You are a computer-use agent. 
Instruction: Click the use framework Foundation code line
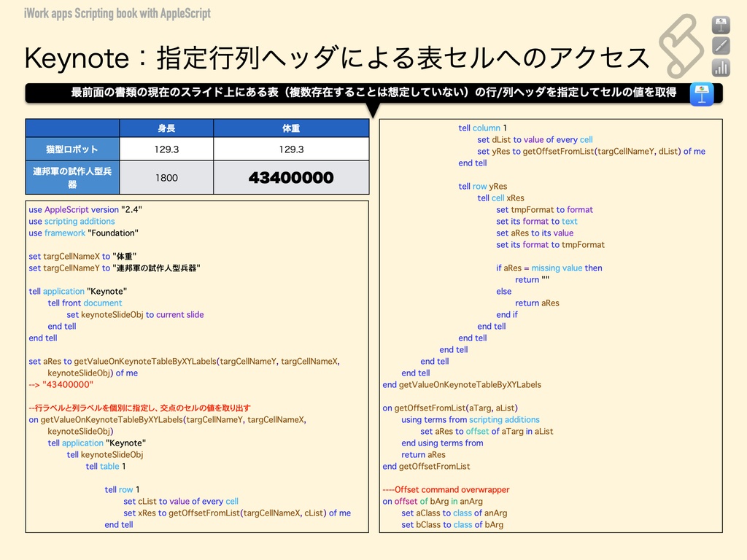pos(84,233)
